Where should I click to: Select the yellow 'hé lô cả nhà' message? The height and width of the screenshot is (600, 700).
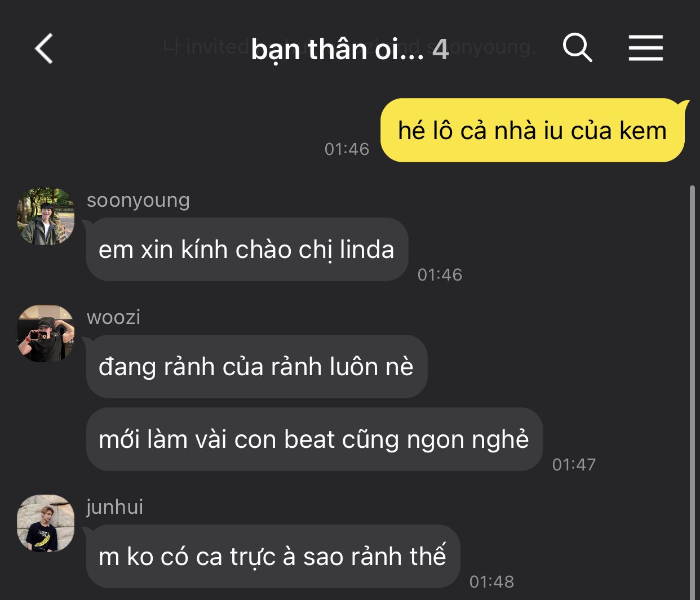tap(533, 130)
